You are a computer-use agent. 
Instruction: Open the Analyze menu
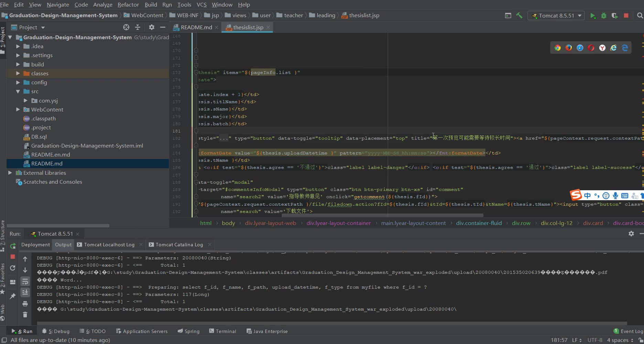coord(103,4)
